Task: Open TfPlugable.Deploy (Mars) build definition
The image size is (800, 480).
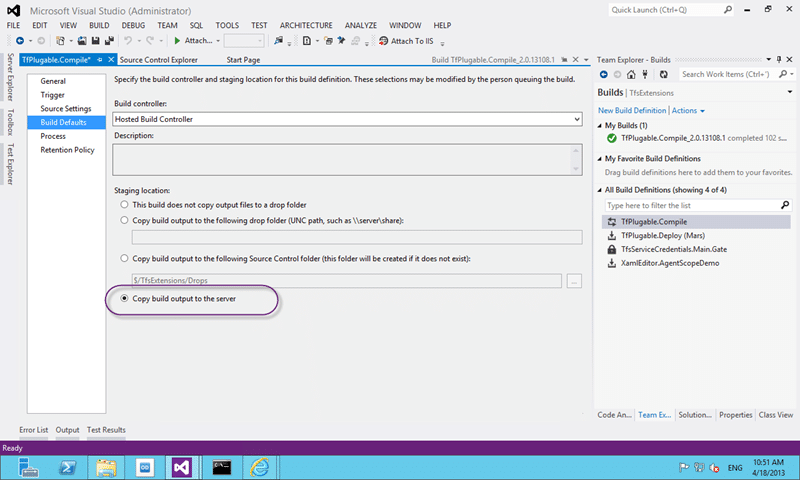Action: tap(663, 236)
